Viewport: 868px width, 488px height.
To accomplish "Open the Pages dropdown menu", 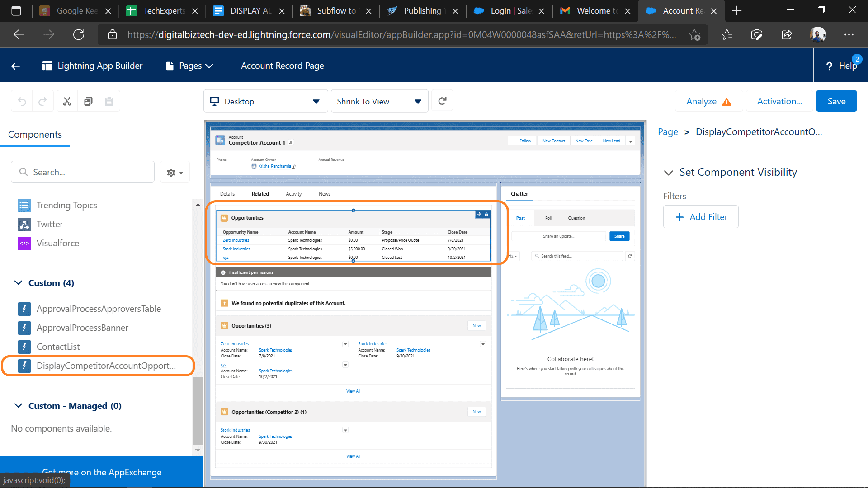I will tap(189, 66).
